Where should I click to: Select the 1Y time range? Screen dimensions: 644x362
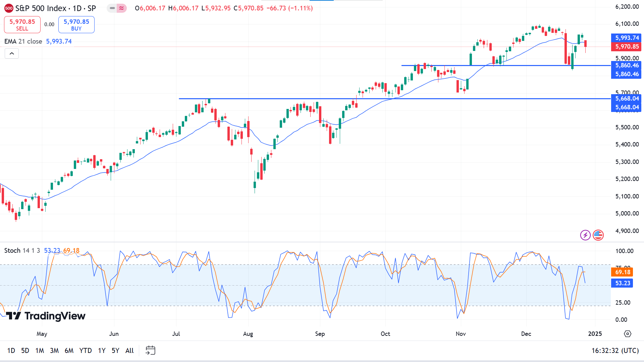102,351
